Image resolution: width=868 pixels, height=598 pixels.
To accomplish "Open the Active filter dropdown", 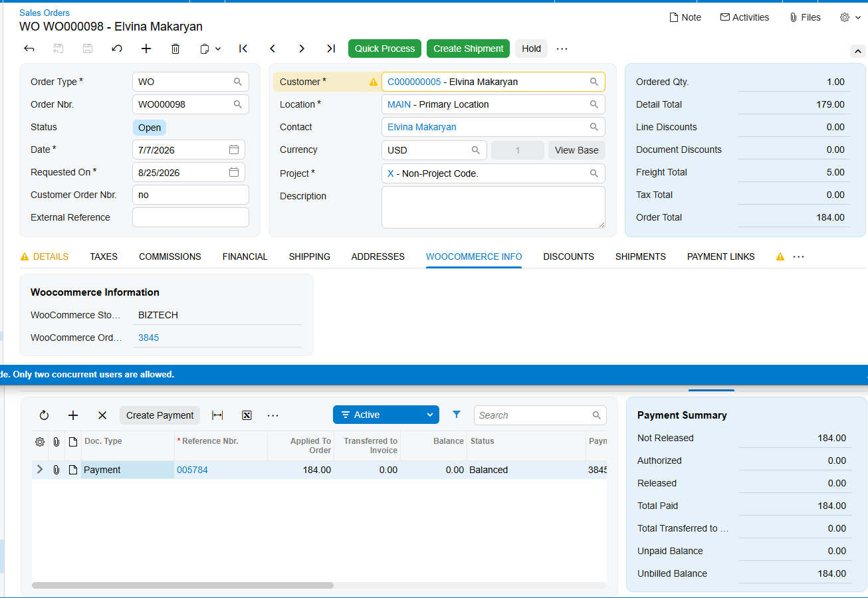I will (386, 415).
